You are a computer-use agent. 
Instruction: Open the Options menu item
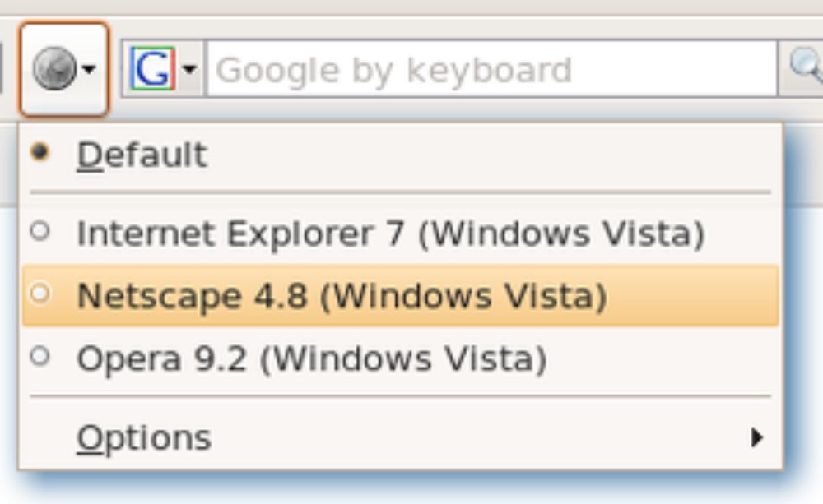point(144,438)
